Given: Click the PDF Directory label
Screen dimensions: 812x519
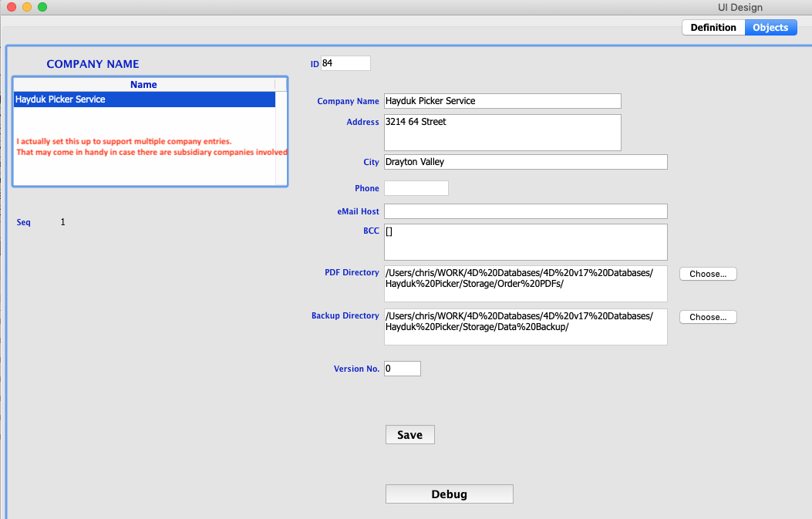Looking at the screenshot, I should tap(352, 272).
